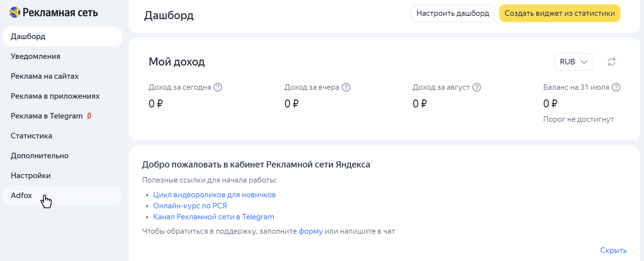The width and height of the screenshot is (644, 261).
Task: Click the beta badge next to Реклама в Telegram
Action: tap(89, 116)
